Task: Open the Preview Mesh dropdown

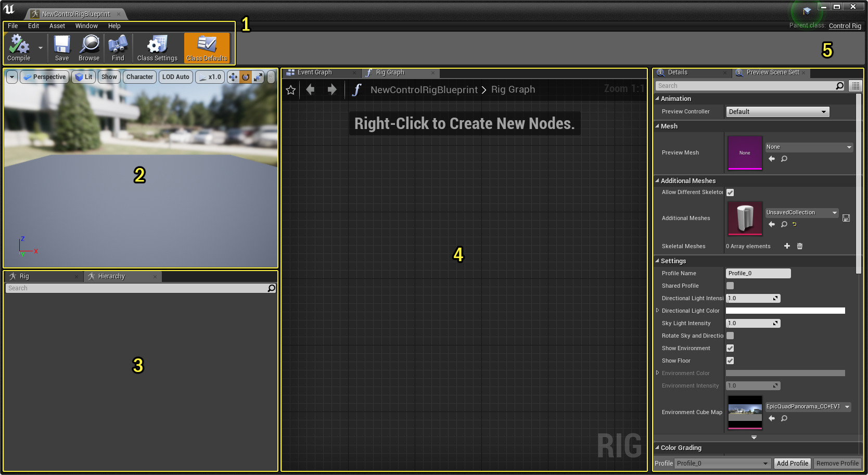Action: [x=808, y=147]
